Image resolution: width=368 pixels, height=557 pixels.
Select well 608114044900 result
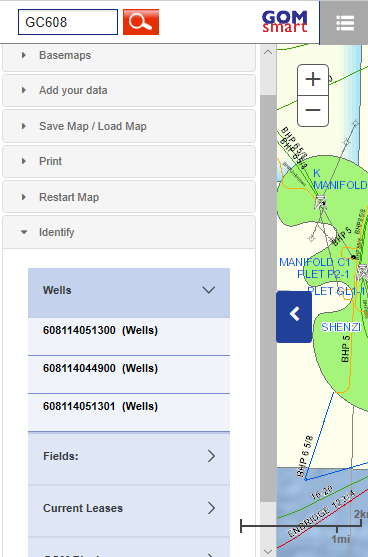tap(129, 374)
